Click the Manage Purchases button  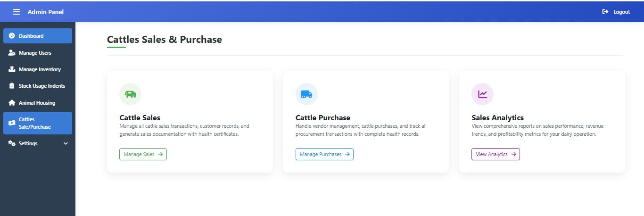324,154
